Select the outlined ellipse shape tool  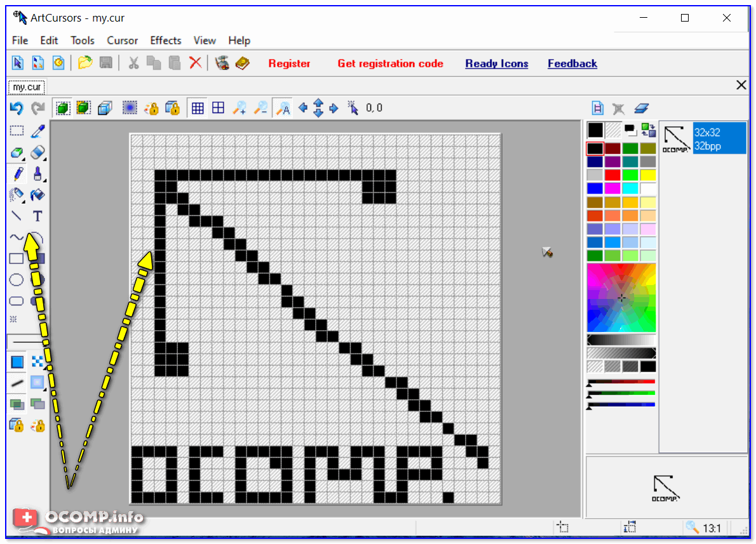[17, 280]
